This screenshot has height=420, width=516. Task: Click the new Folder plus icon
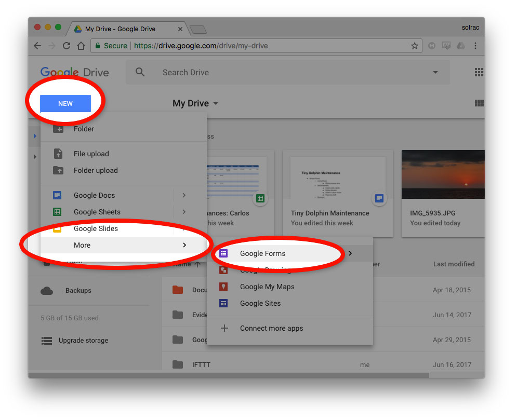58,129
